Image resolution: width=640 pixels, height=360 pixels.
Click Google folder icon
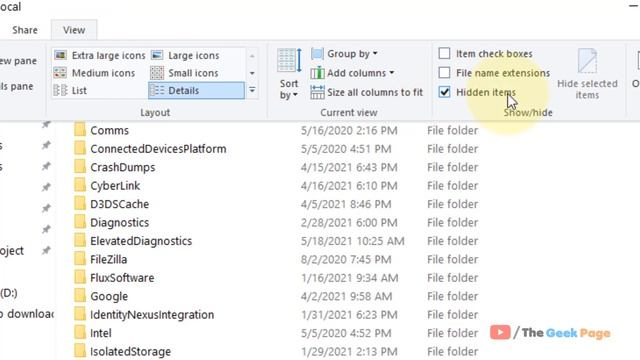tap(80, 296)
